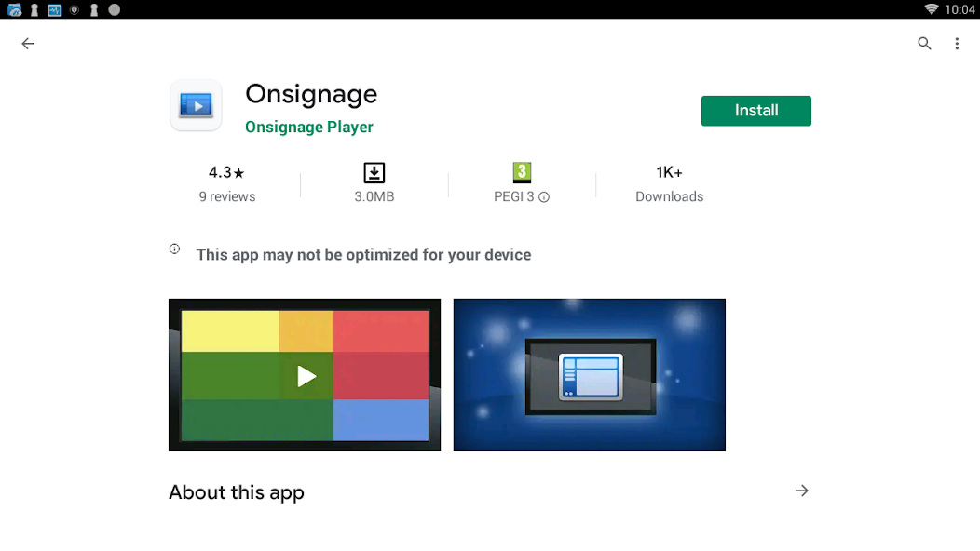Click the 1K+ Downloads stat

(x=669, y=183)
